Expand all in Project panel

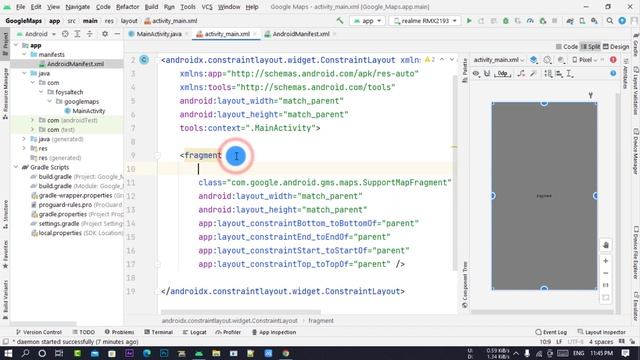click(x=77, y=34)
